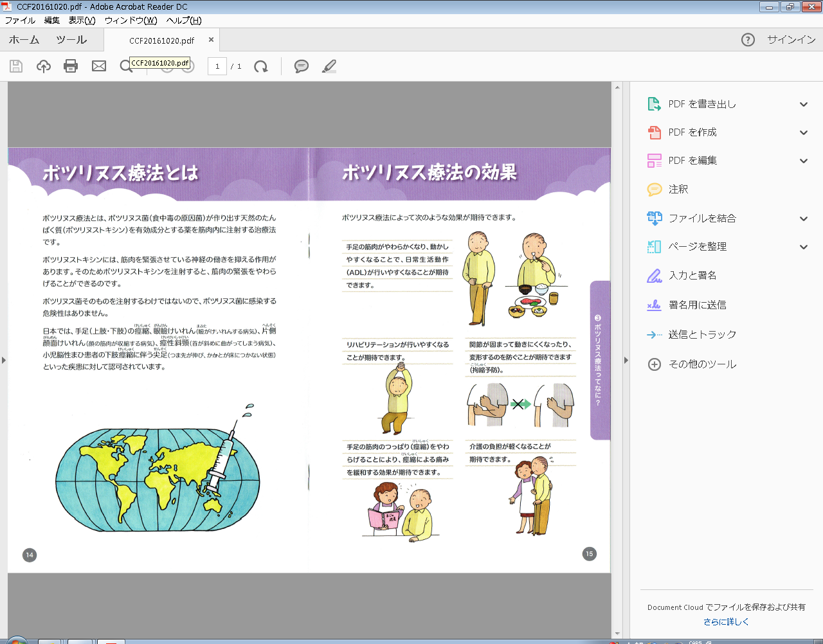Click the current page number field

(217, 66)
